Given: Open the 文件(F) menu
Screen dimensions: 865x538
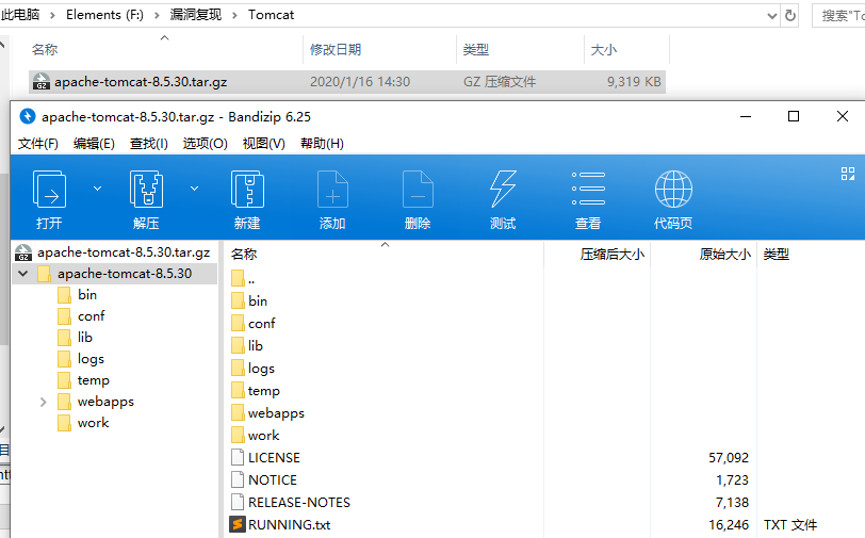Looking at the screenshot, I should 38,143.
